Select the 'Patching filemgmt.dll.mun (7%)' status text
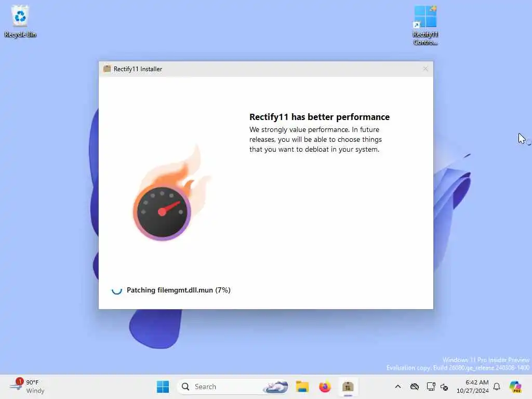 (179, 290)
